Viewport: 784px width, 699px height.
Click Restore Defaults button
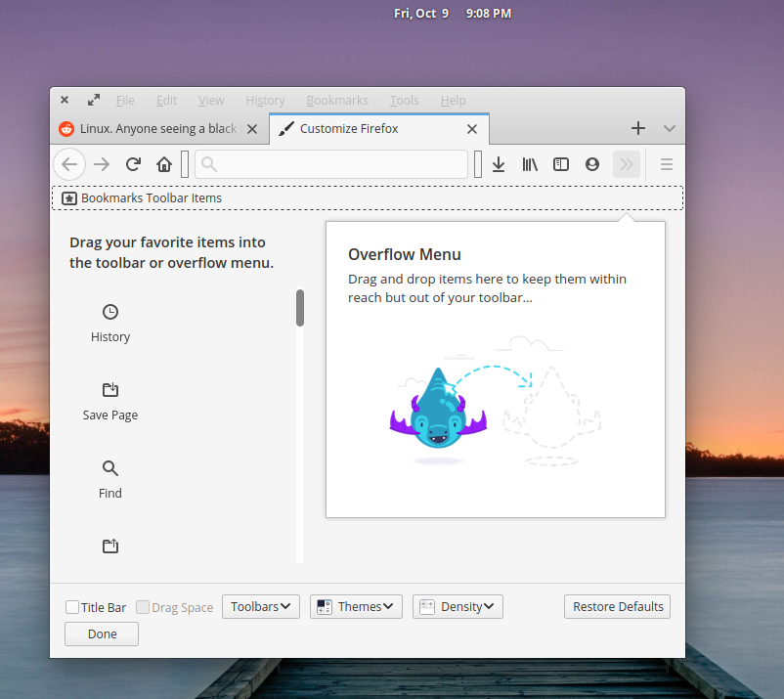pos(618,606)
